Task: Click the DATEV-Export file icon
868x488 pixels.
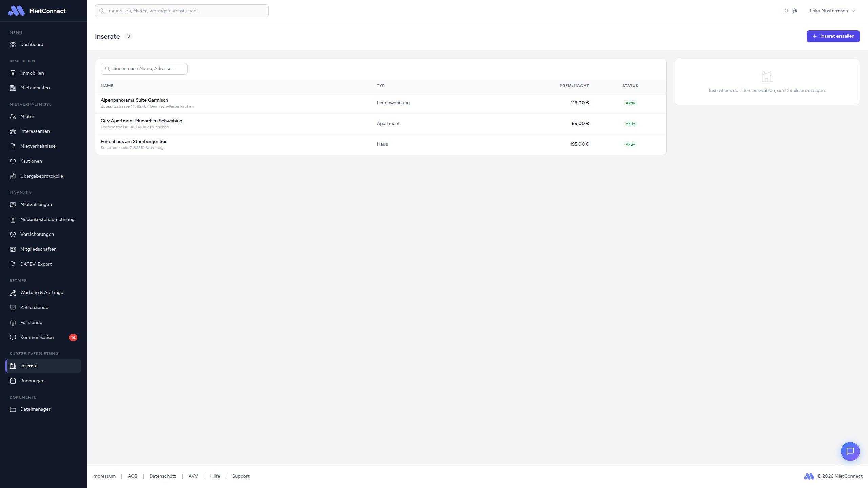Action: (x=13, y=264)
